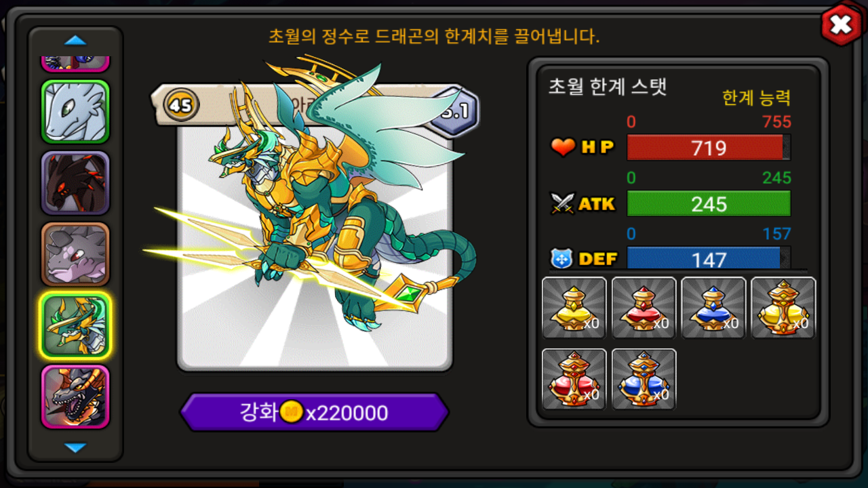Screen dimensions: 868x488
Task: Choose the gray rhino-like dragon thumbnail
Action: point(75,254)
